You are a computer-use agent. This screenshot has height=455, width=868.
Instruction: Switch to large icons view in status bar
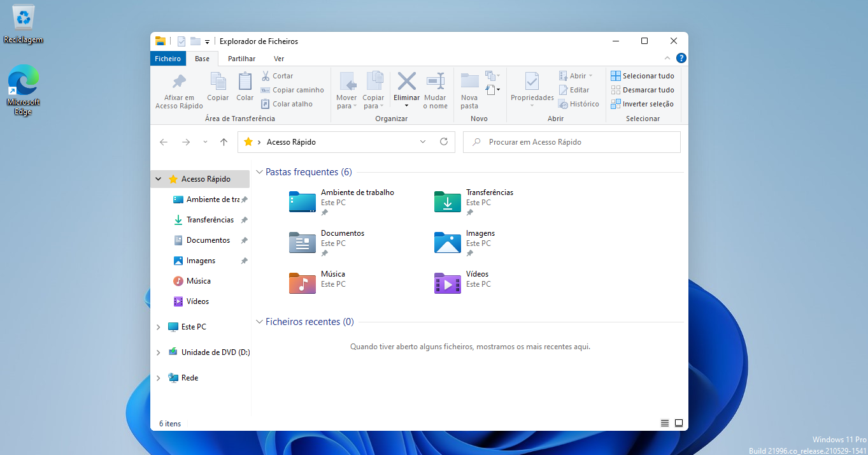(x=679, y=423)
